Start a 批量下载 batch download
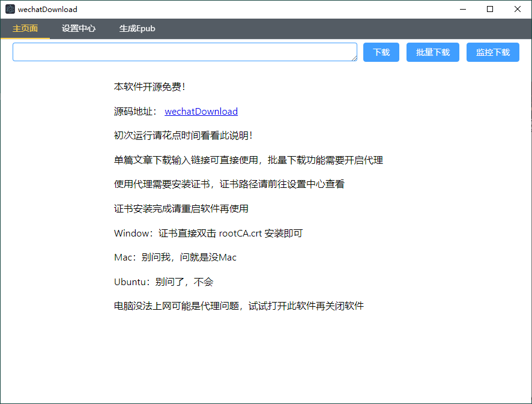Viewport: 532px width, 404px height. [432, 52]
